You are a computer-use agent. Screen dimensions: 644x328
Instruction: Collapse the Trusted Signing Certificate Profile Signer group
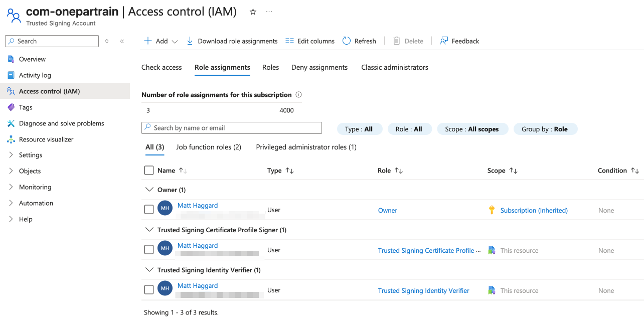click(149, 230)
